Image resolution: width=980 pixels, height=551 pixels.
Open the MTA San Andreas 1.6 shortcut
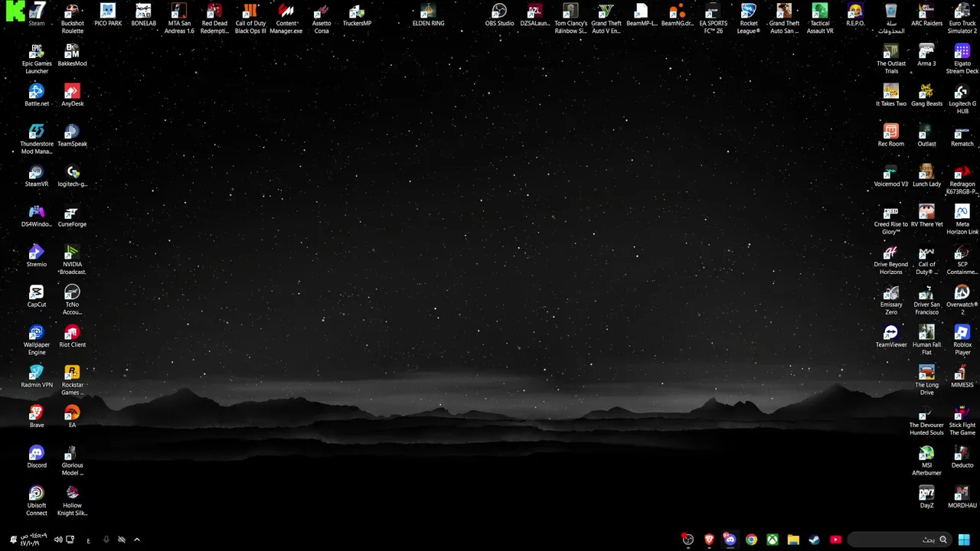[x=179, y=18]
